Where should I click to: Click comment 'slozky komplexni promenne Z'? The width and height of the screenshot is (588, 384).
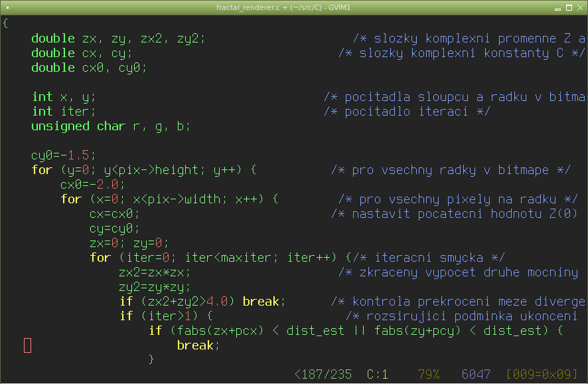tap(472, 39)
